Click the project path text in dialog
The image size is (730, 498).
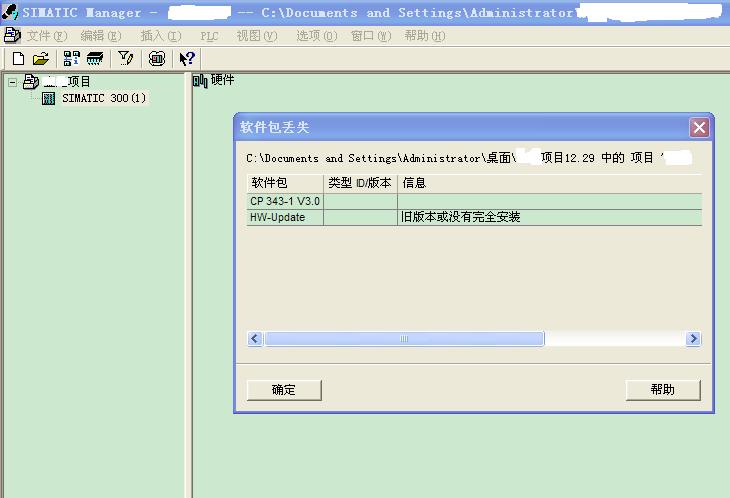(x=468, y=158)
